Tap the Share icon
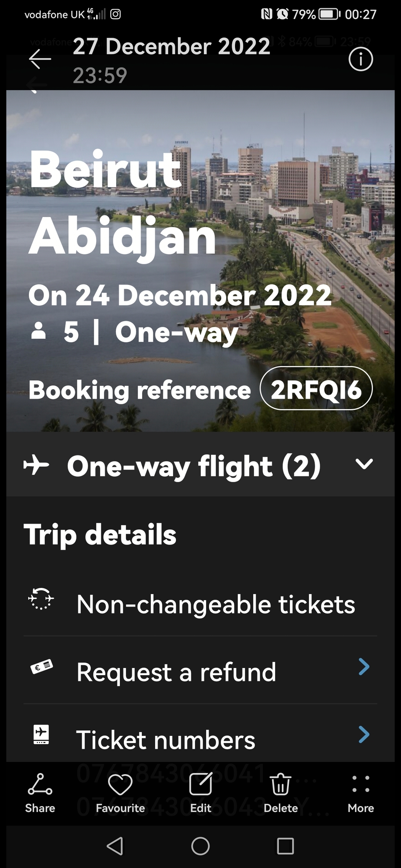This screenshot has height=868, width=401. point(40,789)
